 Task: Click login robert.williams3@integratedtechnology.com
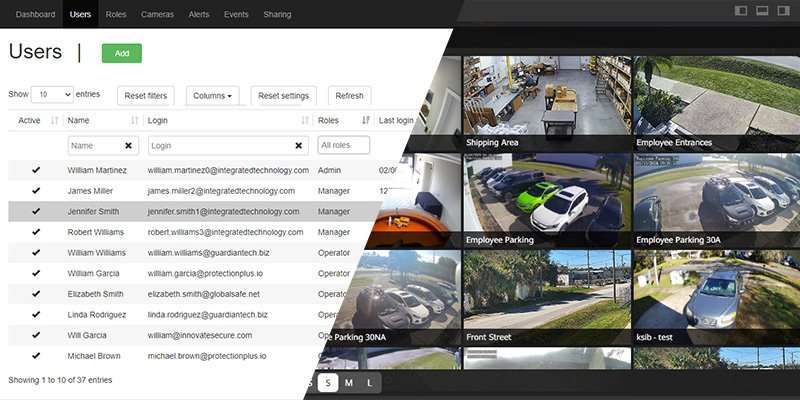point(225,232)
